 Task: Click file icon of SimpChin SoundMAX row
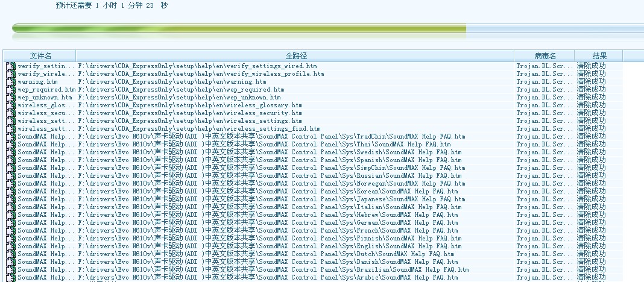point(11,168)
